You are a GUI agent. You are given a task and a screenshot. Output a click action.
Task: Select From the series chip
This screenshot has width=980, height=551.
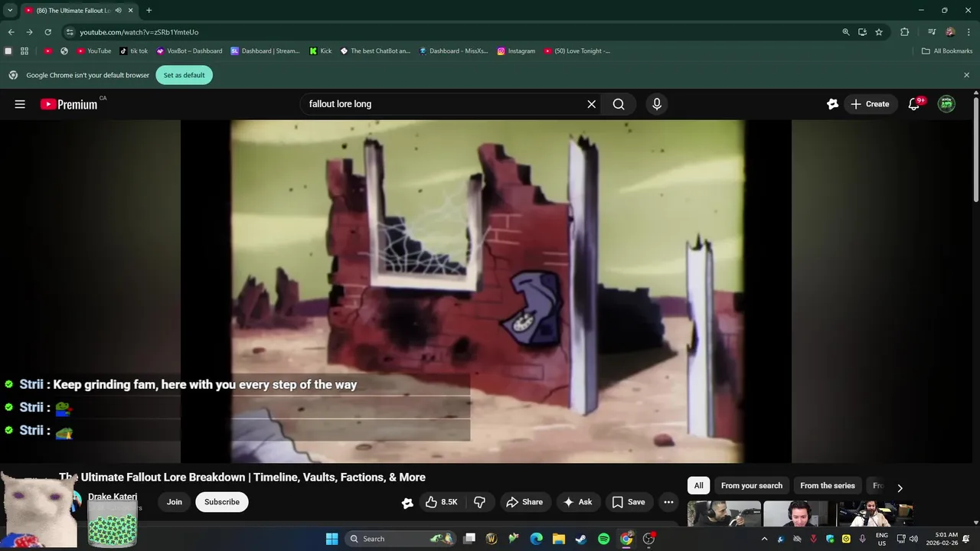click(x=828, y=486)
